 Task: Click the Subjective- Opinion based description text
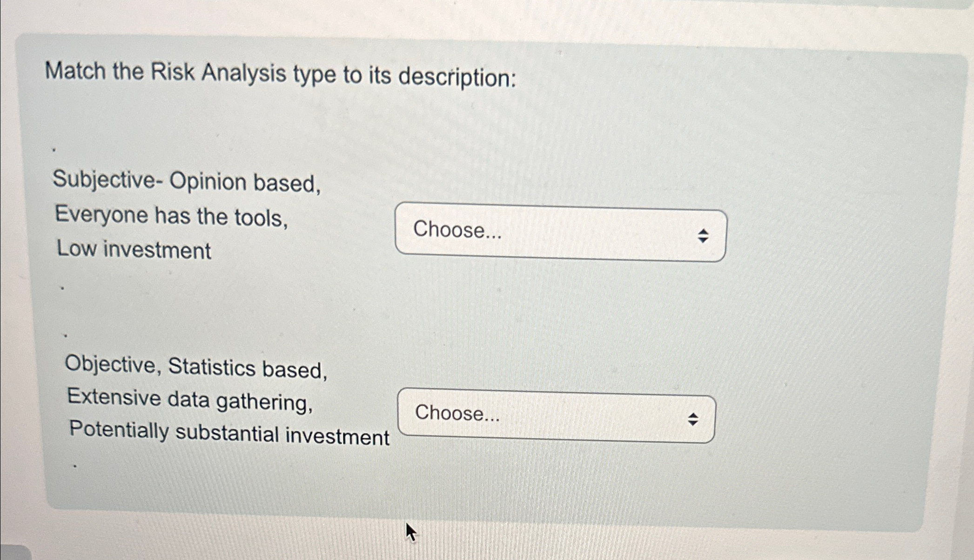[186, 181]
